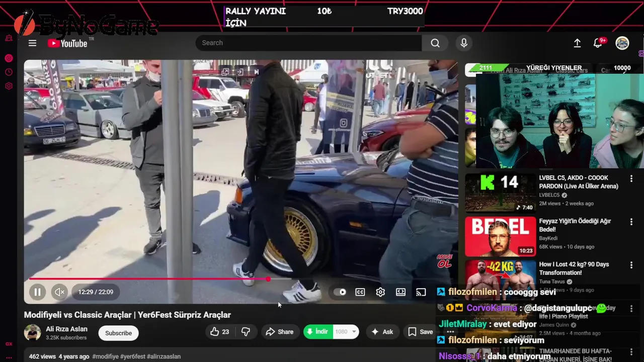This screenshot has width=644, height=362.
Task: Click the green İndir download button
Action: (317, 332)
